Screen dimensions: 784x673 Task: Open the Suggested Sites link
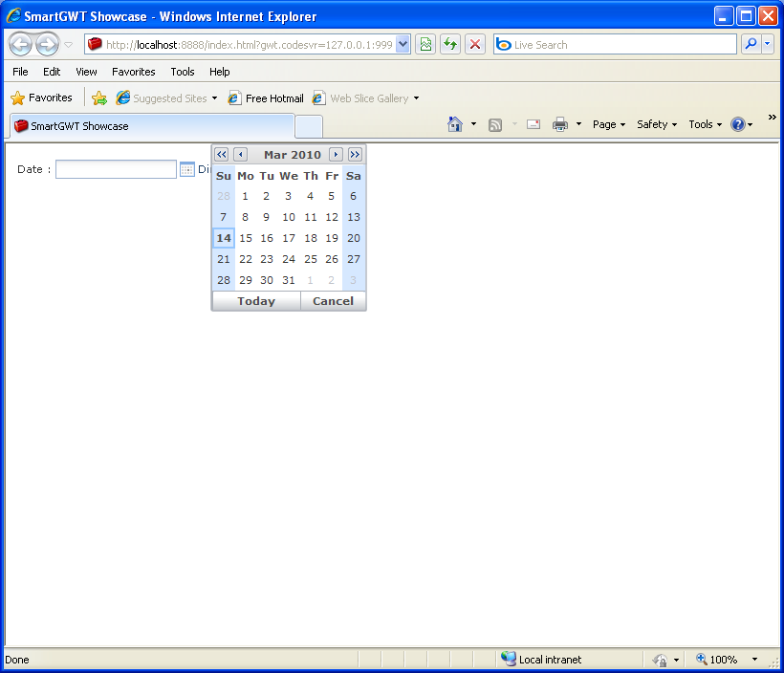[166, 98]
